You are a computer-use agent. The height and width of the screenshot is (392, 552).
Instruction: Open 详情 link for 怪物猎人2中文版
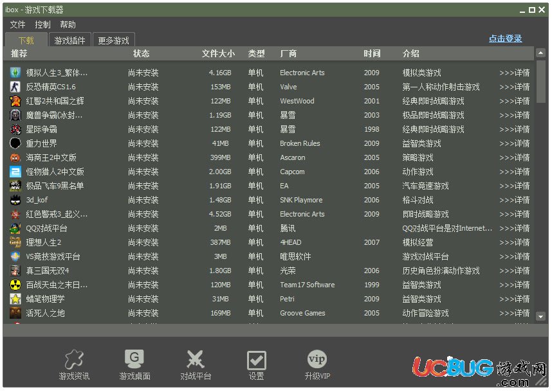click(x=514, y=172)
